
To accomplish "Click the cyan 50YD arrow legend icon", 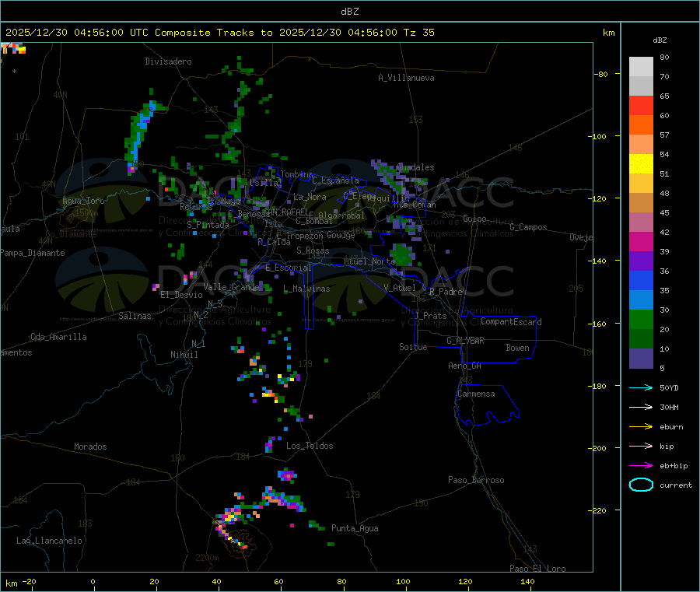I will click(641, 387).
